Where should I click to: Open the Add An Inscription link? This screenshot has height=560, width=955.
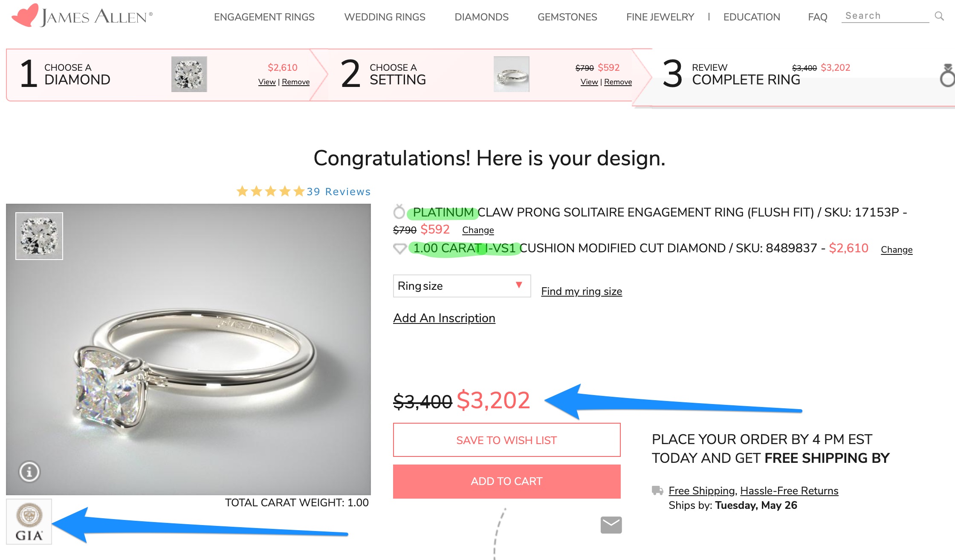point(444,318)
